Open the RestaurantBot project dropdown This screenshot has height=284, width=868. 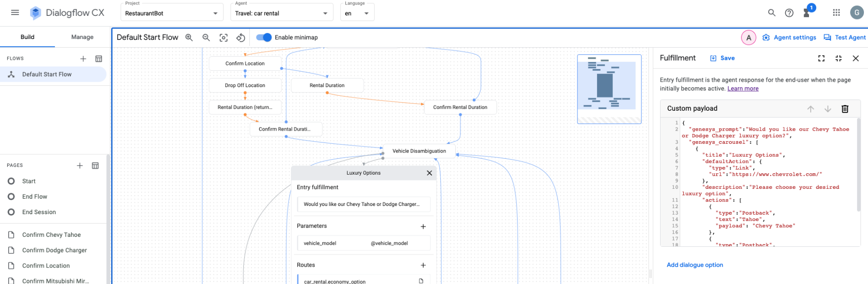click(172, 13)
